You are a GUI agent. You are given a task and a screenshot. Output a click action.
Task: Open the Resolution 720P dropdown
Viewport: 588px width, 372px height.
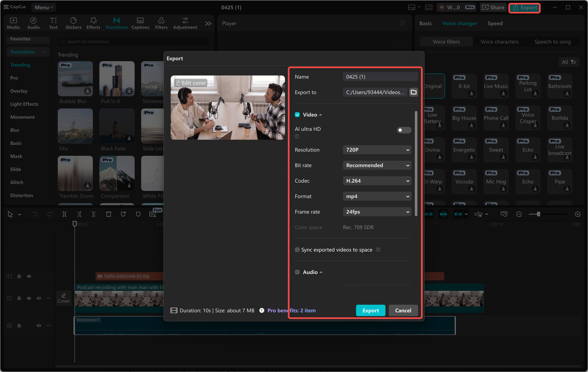tap(377, 150)
